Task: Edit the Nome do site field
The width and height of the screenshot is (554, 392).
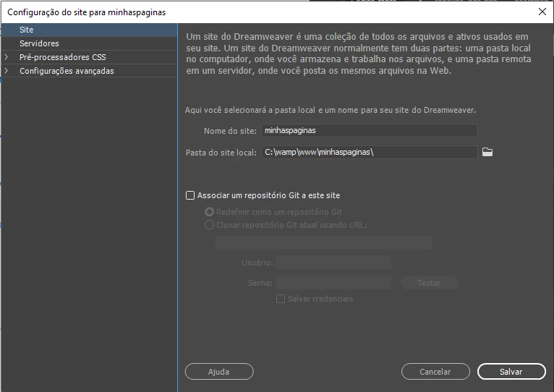Action: [x=370, y=130]
